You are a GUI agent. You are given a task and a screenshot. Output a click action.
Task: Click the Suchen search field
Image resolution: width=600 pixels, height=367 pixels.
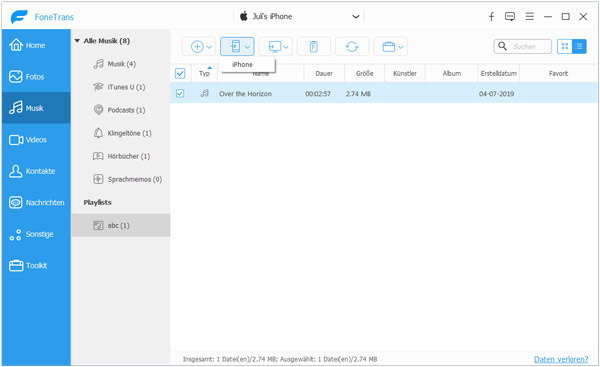[x=523, y=46]
